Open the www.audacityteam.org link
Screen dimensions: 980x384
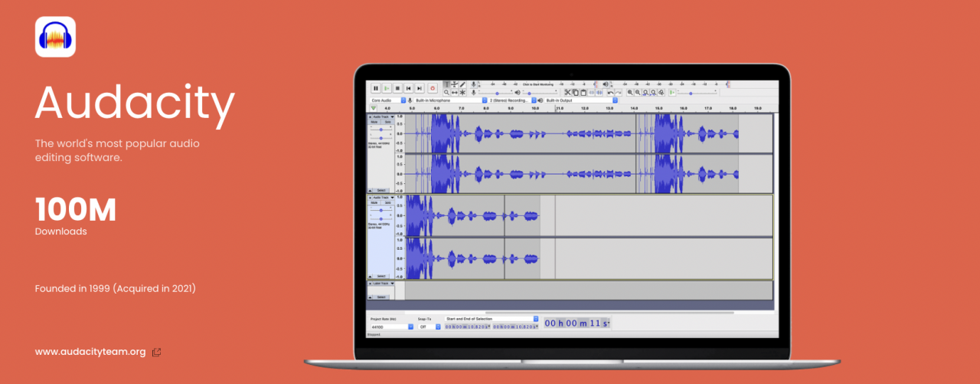[x=90, y=352]
